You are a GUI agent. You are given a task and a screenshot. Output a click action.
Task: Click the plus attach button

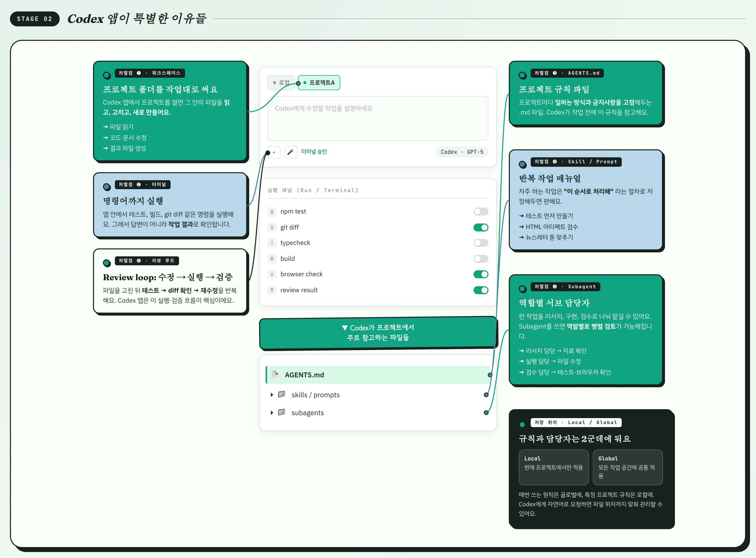click(274, 152)
